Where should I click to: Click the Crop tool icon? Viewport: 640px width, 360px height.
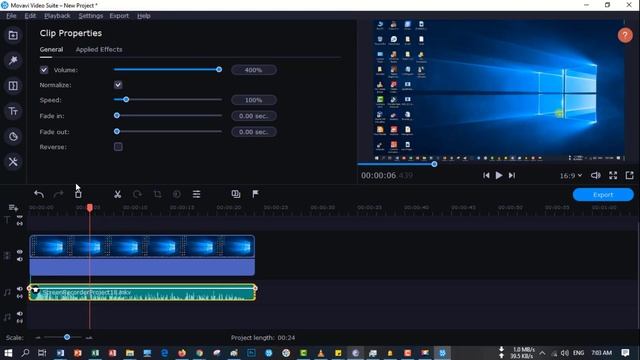click(x=158, y=194)
